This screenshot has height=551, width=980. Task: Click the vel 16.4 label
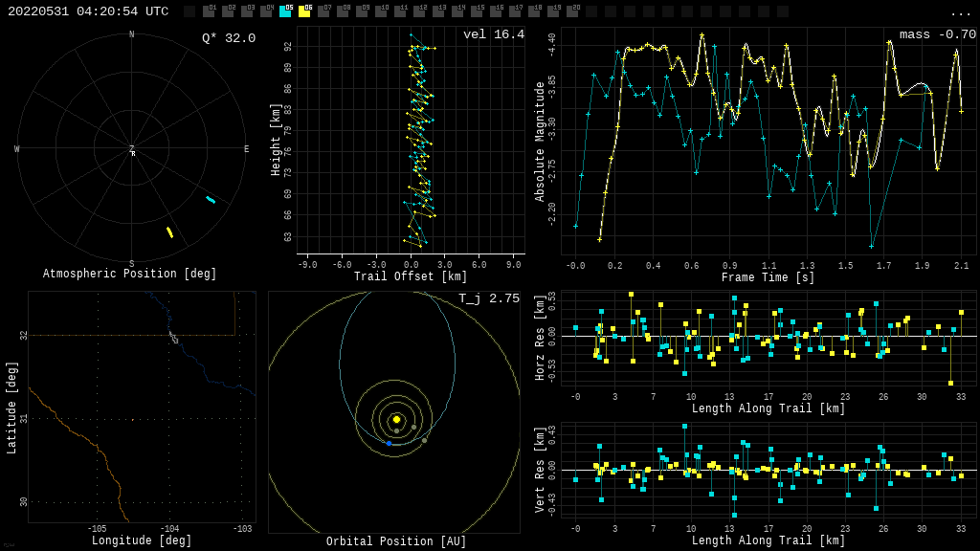(493, 34)
